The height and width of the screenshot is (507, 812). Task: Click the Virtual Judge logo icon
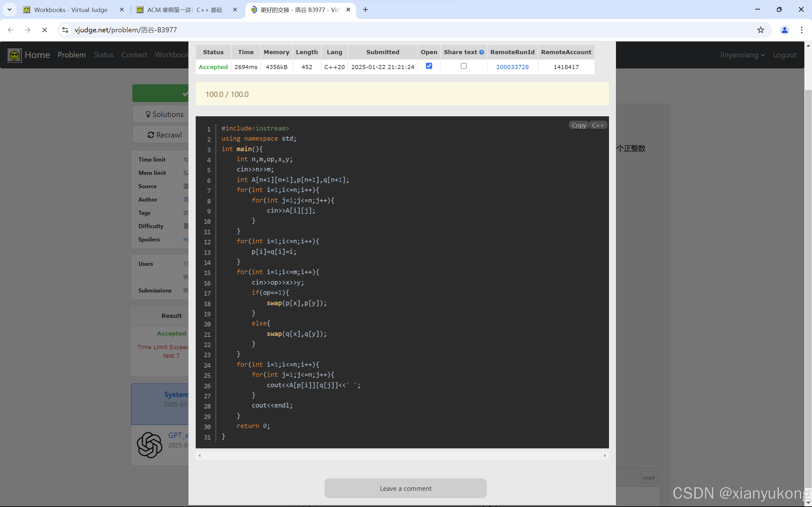click(x=14, y=55)
